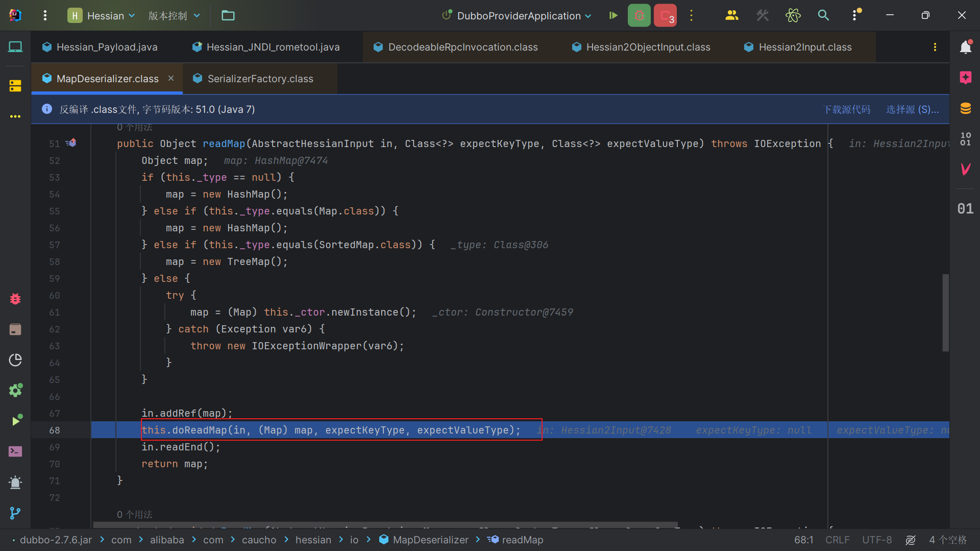Click the IntelliJ IDEA logo icon
The height and width of the screenshot is (551, 980).
click(x=15, y=15)
